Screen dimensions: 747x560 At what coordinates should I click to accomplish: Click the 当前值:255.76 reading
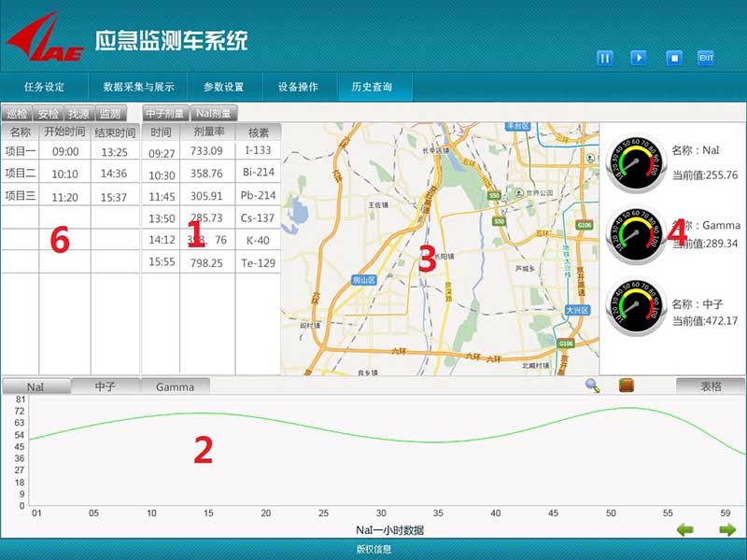point(705,175)
